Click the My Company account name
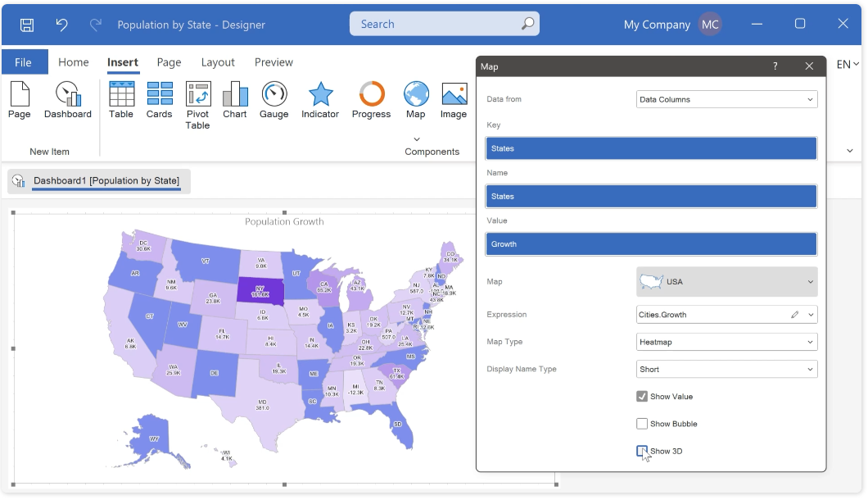This screenshot has height=500, width=868. click(657, 25)
